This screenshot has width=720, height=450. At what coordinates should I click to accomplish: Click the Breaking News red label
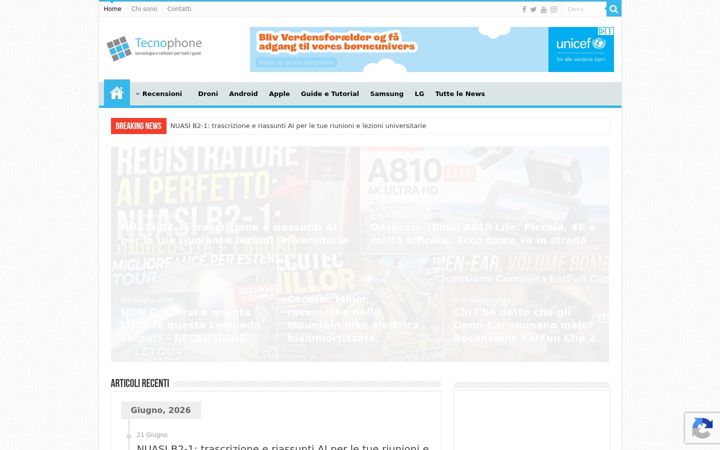click(138, 126)
